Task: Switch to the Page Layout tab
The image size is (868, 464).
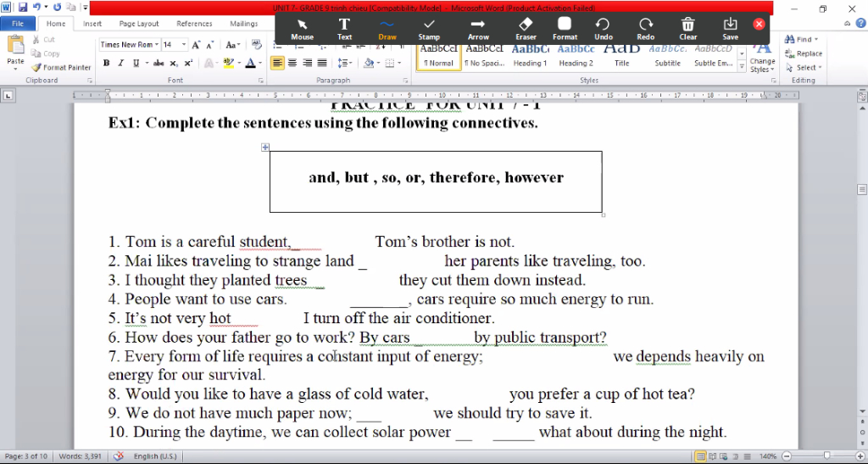Action: (x=139, y=24)
